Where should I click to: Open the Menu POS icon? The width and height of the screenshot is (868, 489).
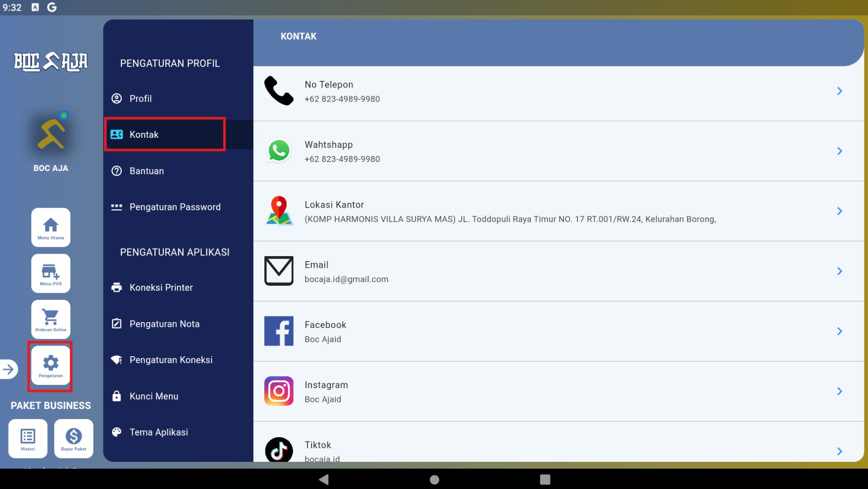click(x=51, y=273)
